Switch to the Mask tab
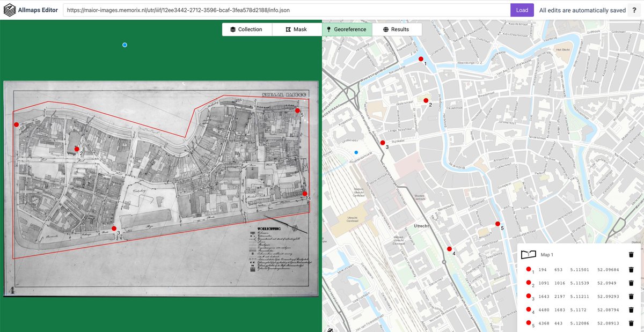 click(x=297, y=29)
